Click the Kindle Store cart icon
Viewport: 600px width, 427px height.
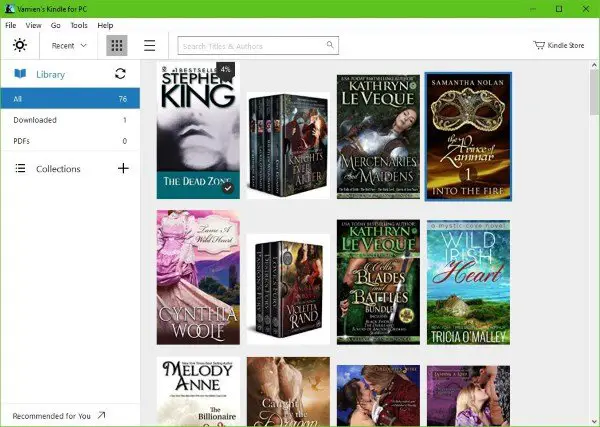539,45
